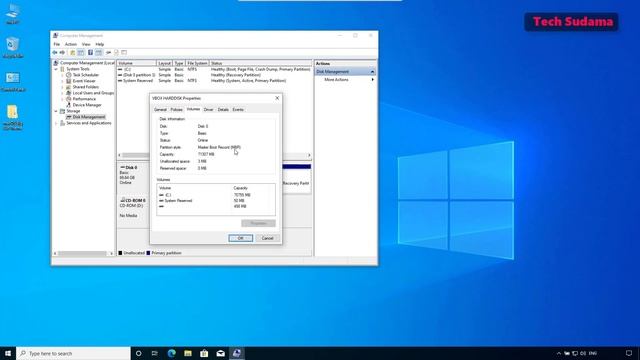Click More Actions in Actions pane
The height and width of the screenshot is (360, 640).
click(336, 80)
